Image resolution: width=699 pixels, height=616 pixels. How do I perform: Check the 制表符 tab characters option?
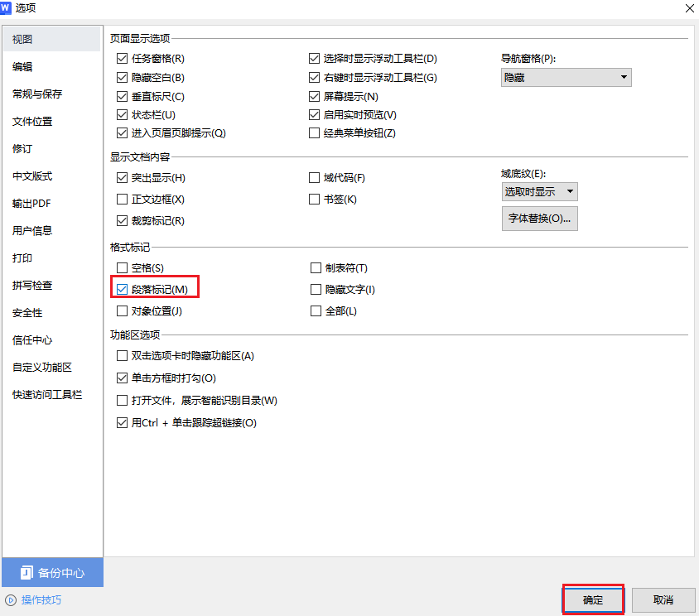316,267
